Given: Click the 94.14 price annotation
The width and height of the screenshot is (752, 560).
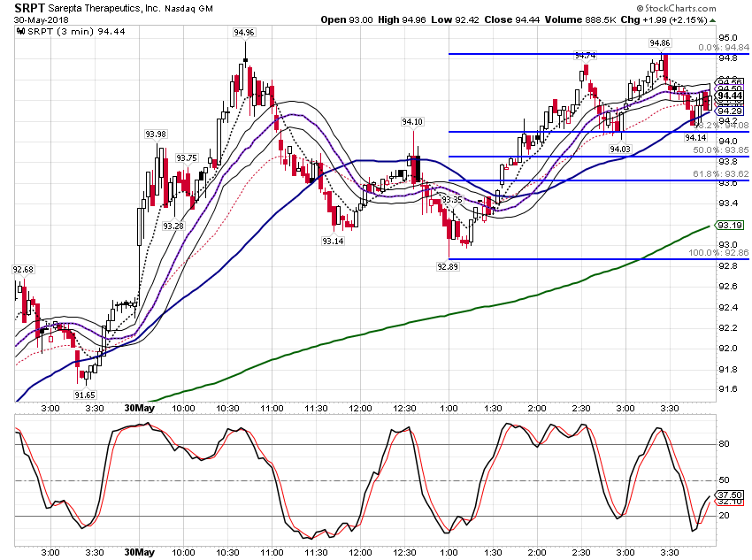Looking at the screenshot, I should click(695, 138).
